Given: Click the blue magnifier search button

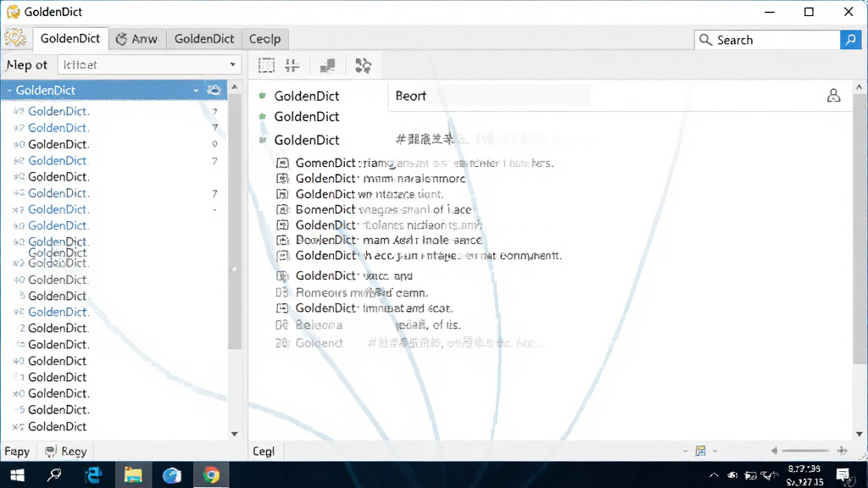Looking at the screenshot, I should point(850,40).
